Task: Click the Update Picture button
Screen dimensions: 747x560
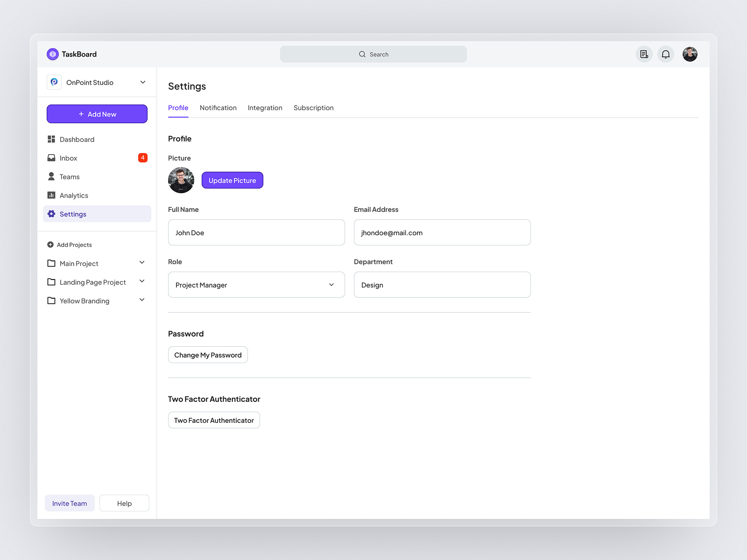Action: pyautogui.click(x=232, y=180)
